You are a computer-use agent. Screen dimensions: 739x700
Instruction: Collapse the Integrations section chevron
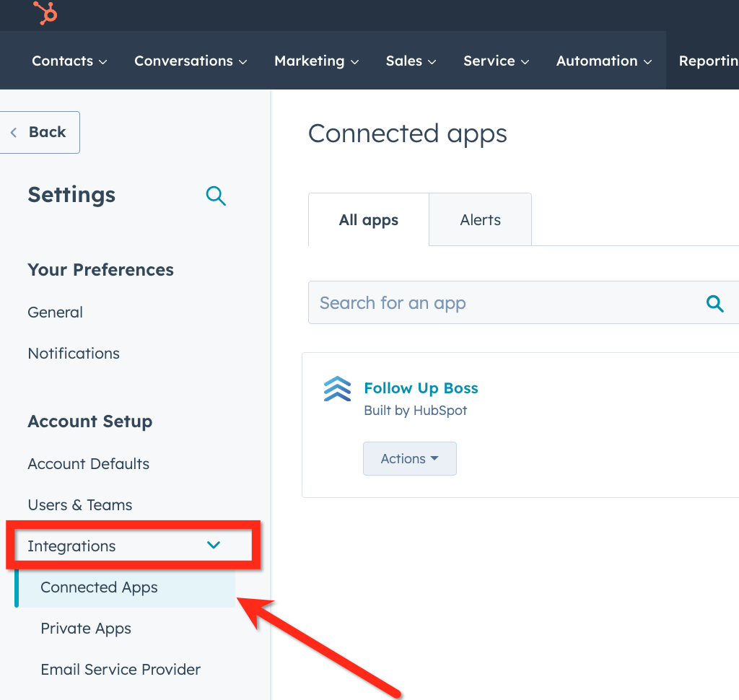point(214,546)
